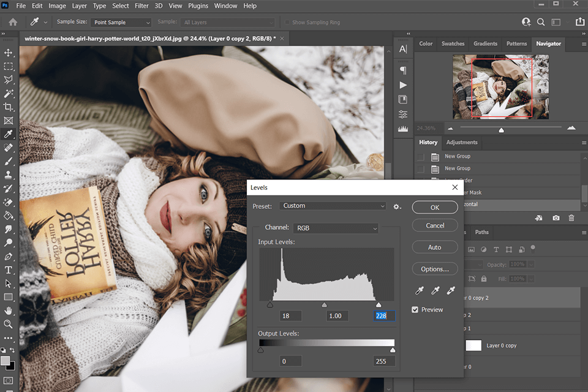Switch to the Swatches tab
This screenshot has height=392, width=588.
(x=453, y=44)
